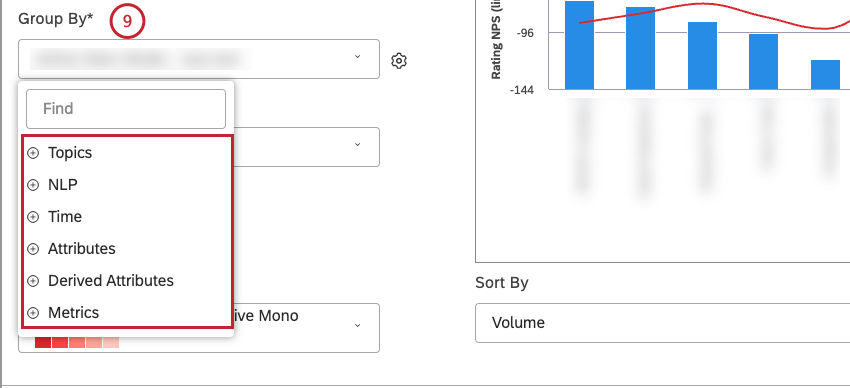Expand the Attributes plus icon
850x388 pixels.
(33, 249)
